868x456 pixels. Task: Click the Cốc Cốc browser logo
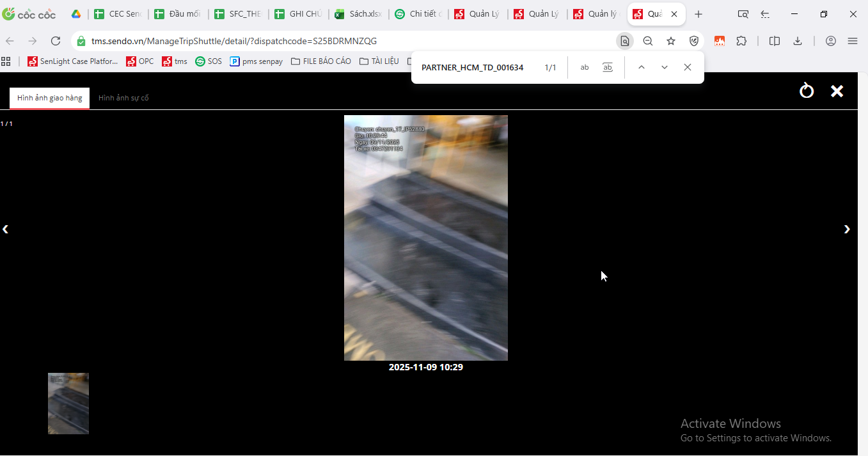[29, 14]
